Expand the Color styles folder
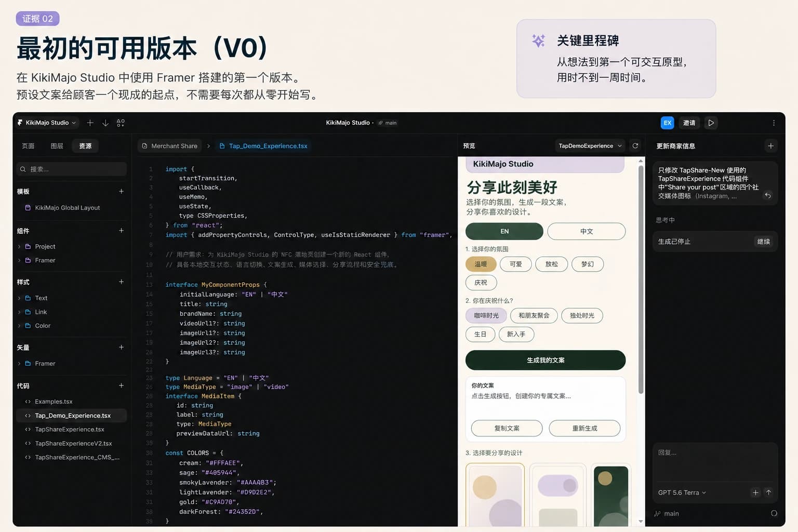 pos(19,326)
